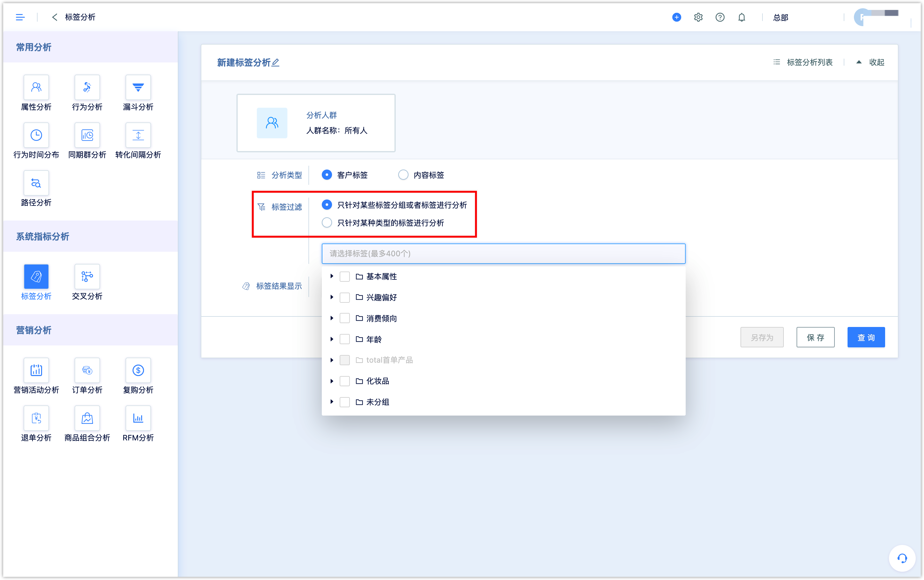Viewport: 924px width, 580px height.
Task: Open the 路径分析 path icon
Action: 36,183
